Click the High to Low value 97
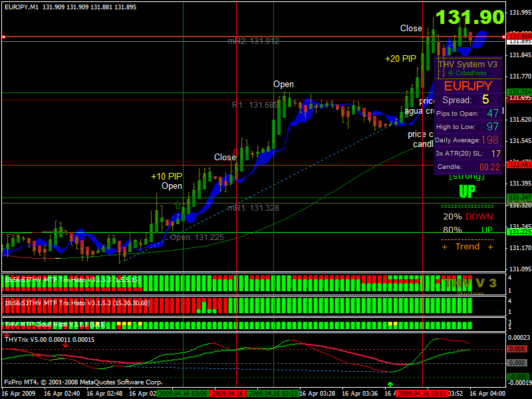Screen dimensions: 532x399 [x=493, y=126]
